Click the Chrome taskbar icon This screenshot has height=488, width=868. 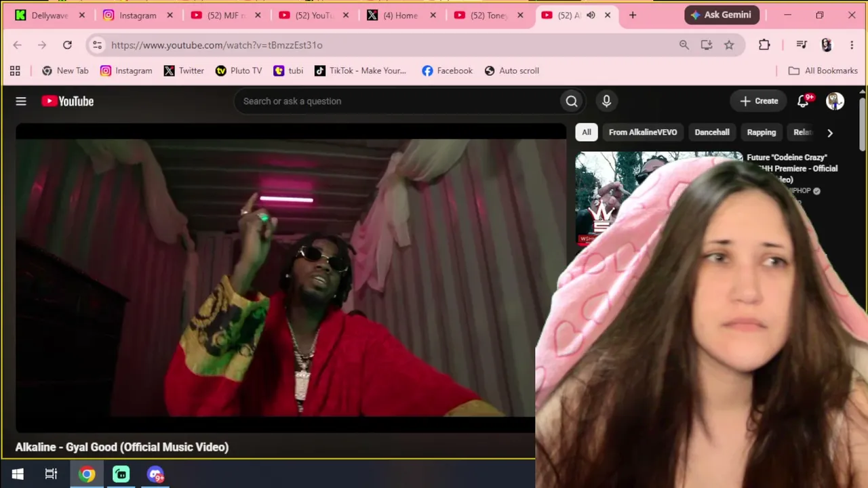pos(87,474)
